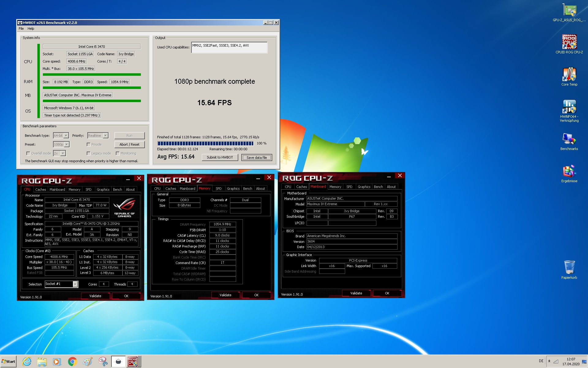
Task: Click the disabled Run button
Action: (x=129, y=136)
